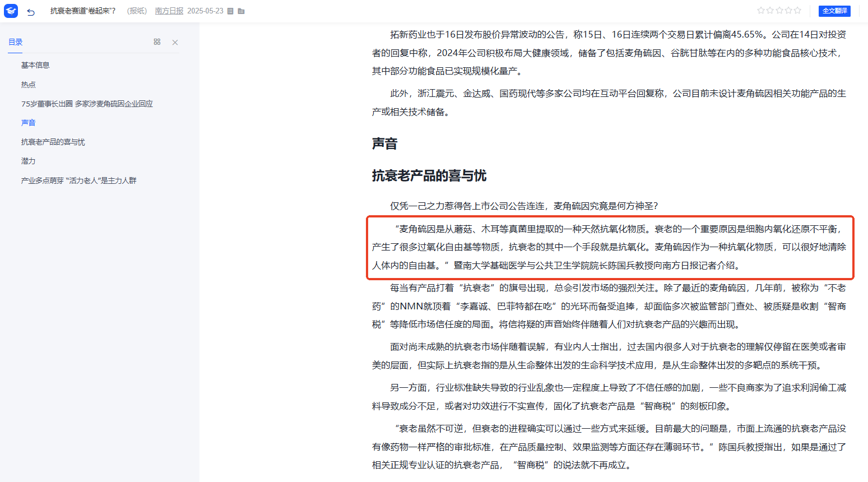Image resolution: width=868 pixels, height=482 pixels.
Task: Rate the article with the third star
Action: tap(779, 11)
